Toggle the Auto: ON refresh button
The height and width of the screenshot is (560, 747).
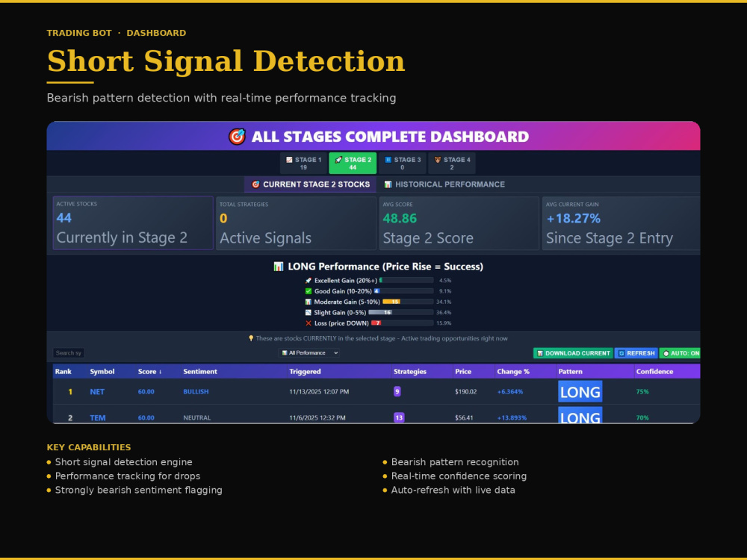[x=681, y=353]
